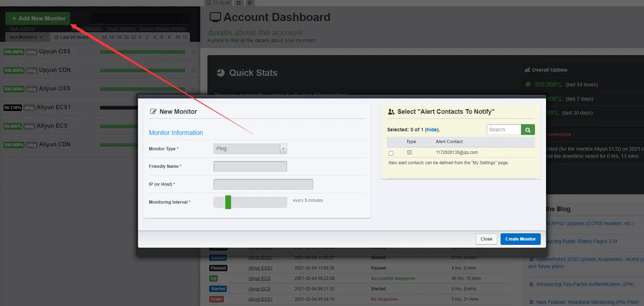This screenshot has height=306, width=644.
Task: Click the alert contacts Search box
Action: 503,130
